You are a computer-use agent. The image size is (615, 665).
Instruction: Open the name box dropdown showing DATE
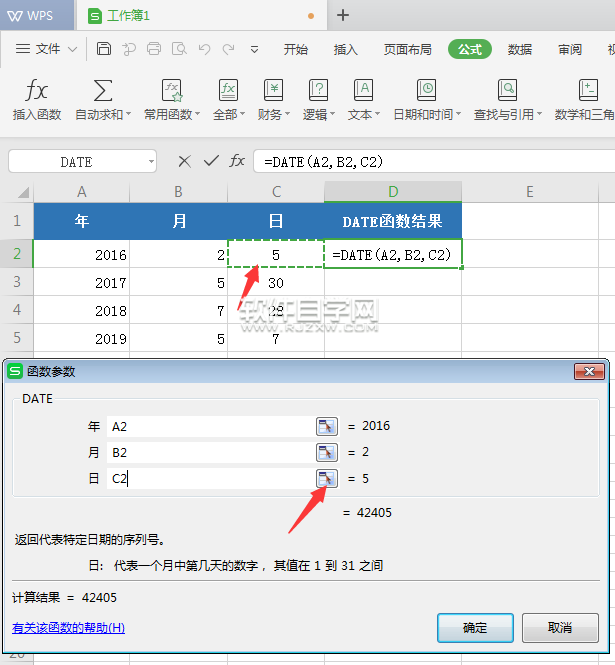[x=151, y=162]
